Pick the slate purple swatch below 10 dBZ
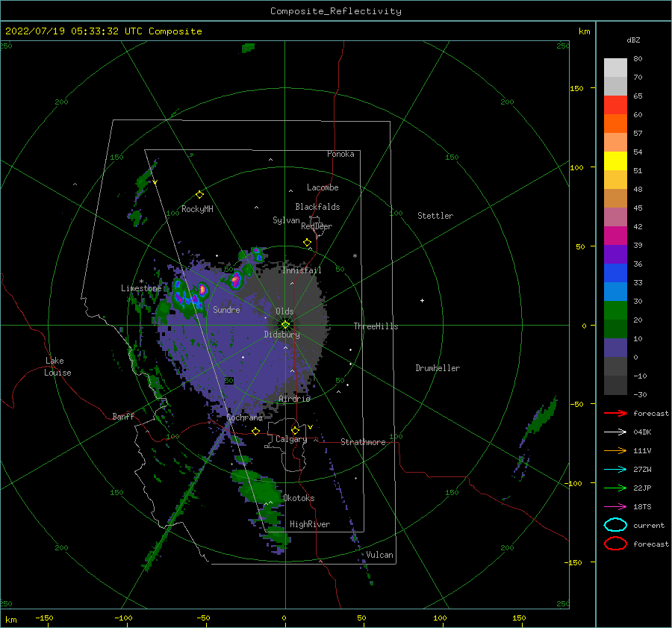The image size is (672, 628). click(x=615, y=347)
